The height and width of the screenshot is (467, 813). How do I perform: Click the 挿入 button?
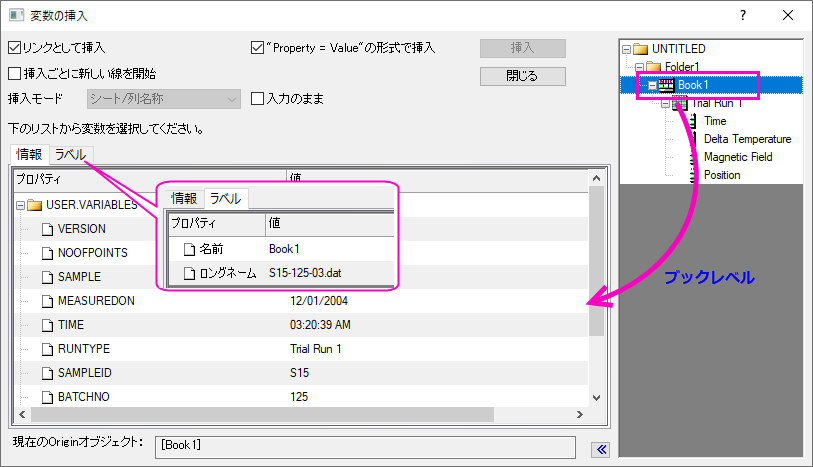[x=523, y=48]
